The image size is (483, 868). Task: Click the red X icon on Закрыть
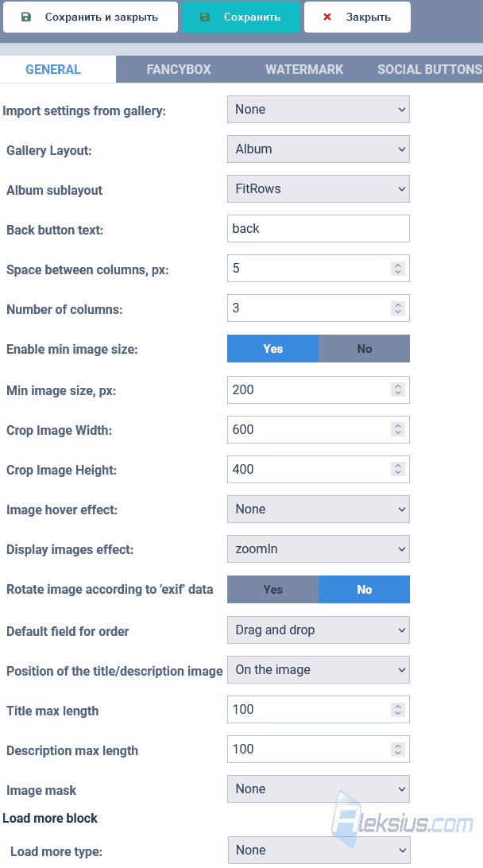click(x=327, y=17)
